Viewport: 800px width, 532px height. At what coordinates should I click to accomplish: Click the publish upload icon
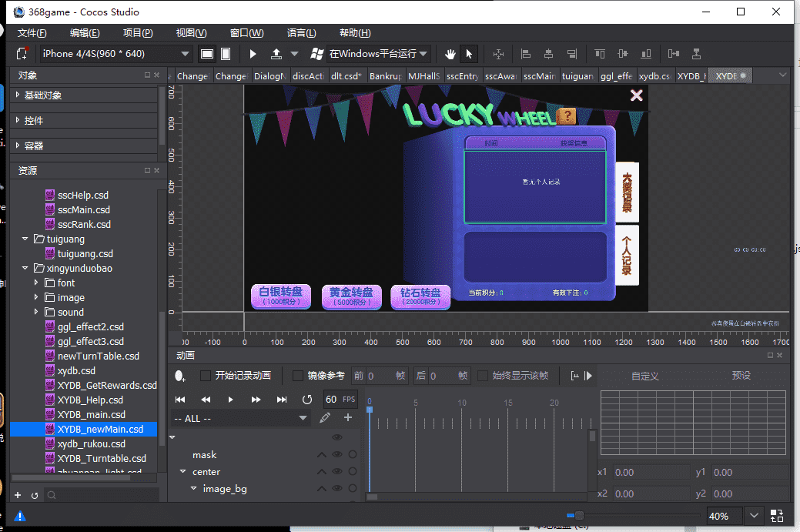click(276, 54)
